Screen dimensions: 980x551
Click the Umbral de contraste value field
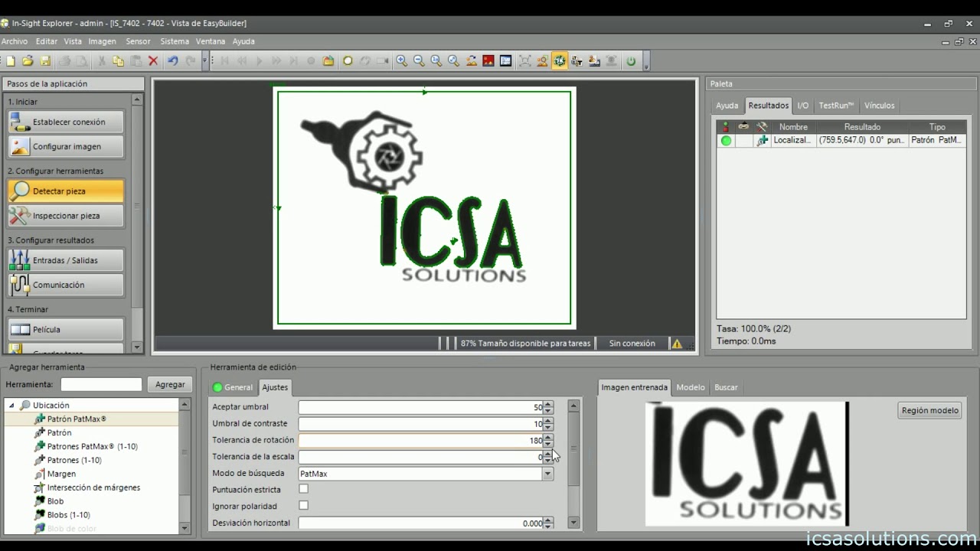point(420,424)
